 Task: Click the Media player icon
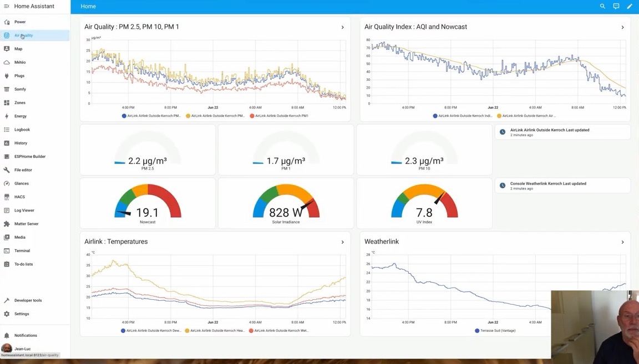7,237
